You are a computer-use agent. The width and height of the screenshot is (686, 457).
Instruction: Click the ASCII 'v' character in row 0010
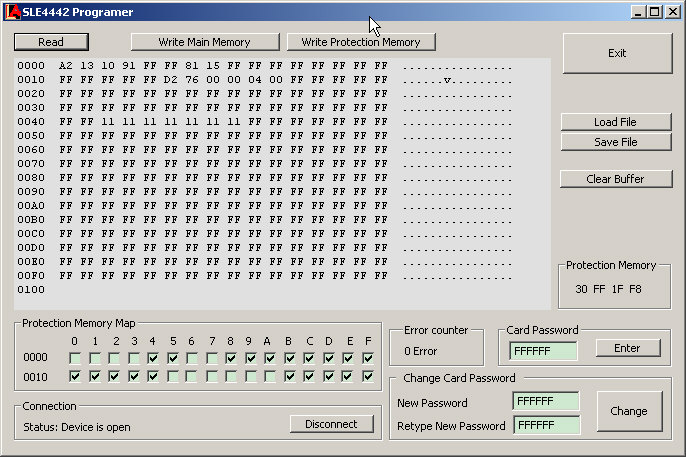tap(447, 80)
